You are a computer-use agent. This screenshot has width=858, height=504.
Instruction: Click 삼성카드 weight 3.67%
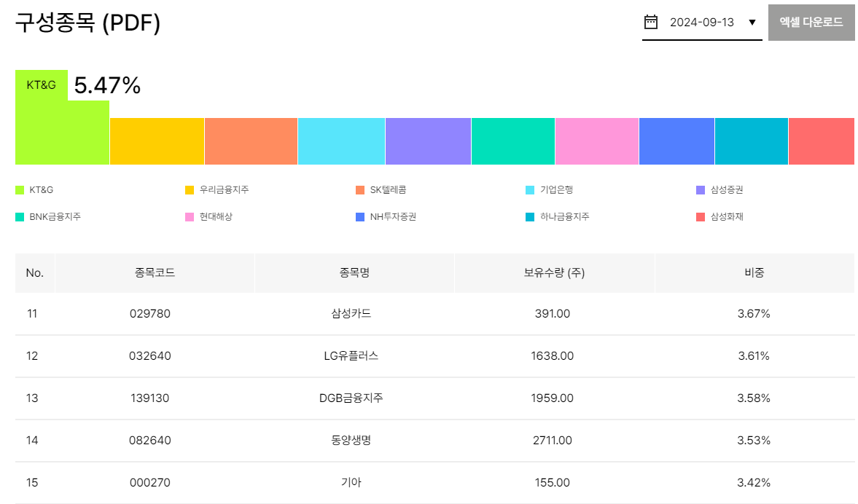coord(754,314)
